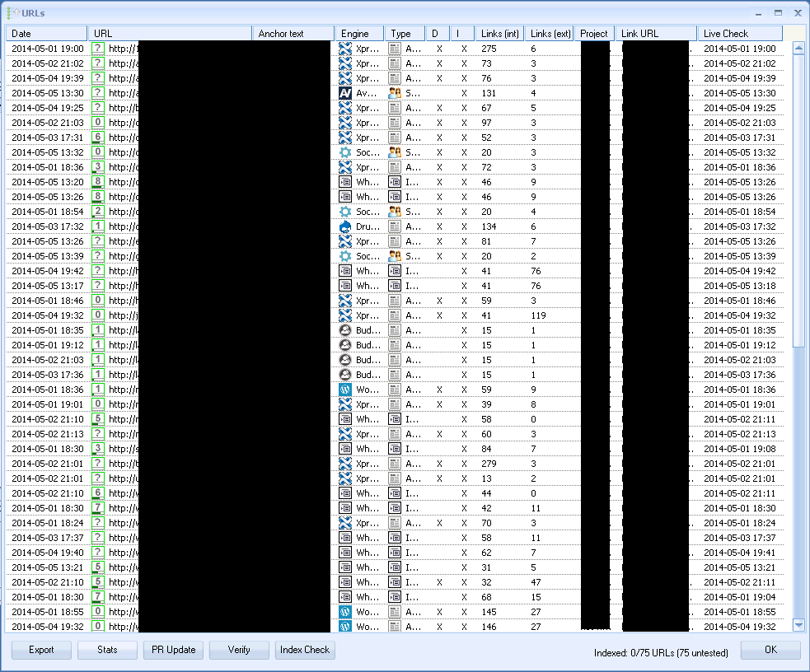Click the Live Check value 2014-05-01 19:04
810x672 pixels.
click(x=740, y=597)
